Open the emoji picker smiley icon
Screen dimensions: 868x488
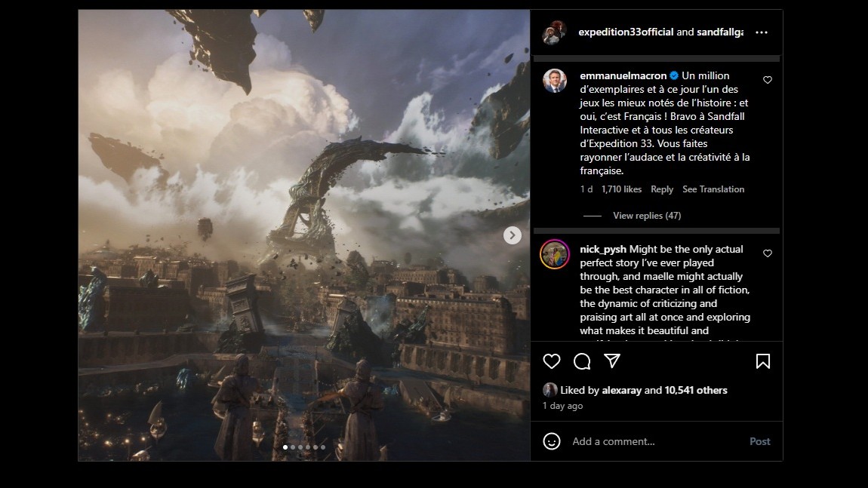(x=551, y=441)
